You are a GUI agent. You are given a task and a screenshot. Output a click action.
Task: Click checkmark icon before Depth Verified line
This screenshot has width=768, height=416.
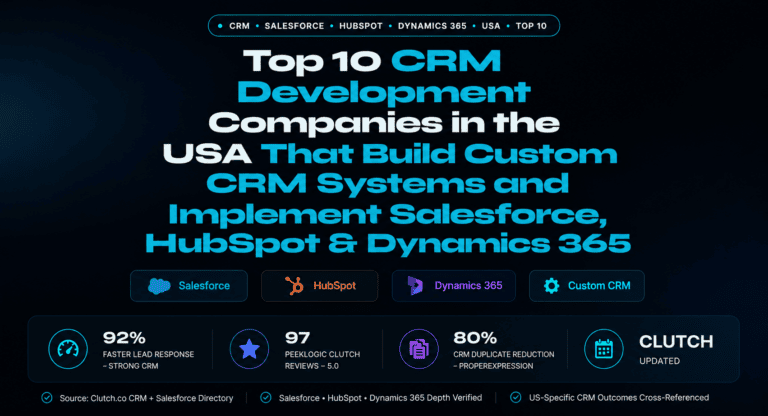(266, 397)
